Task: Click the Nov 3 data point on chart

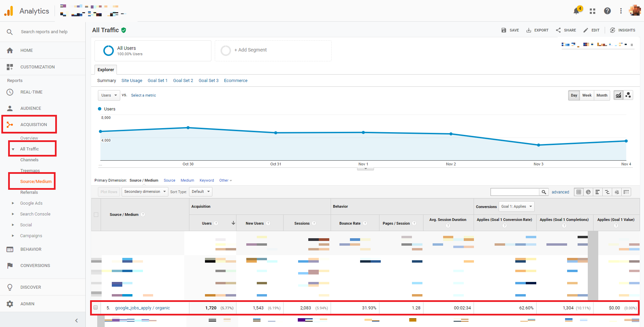Action: click(539, 145)
